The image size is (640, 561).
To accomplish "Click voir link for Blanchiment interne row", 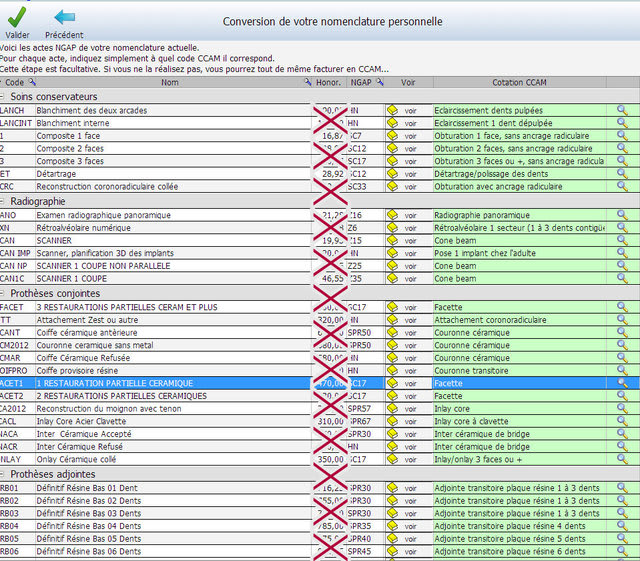I will [410, 122].
